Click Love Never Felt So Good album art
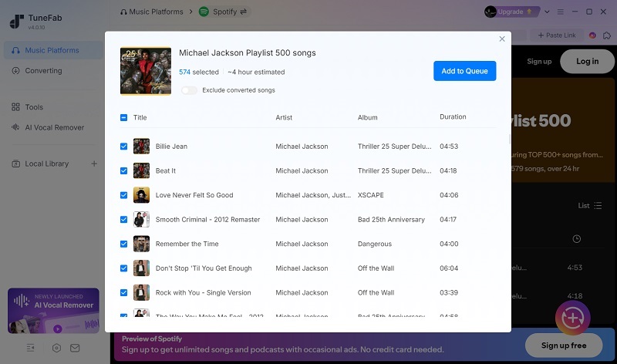617x364 pixels. (x=141, y=195)
